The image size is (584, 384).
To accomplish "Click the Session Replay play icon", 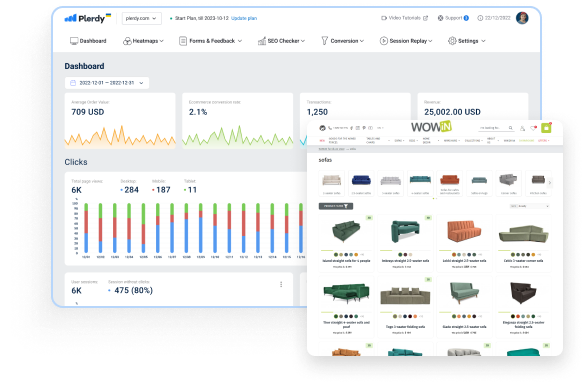I will [384, 41].
